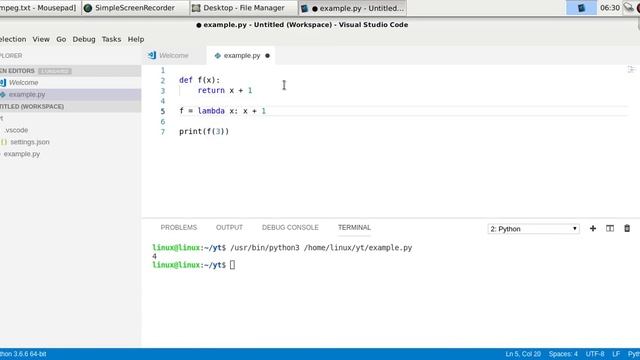The width and height of the screenshot is (640, 360).
Task: Click the terminal prompt input cursor
Action: [232, 264]
